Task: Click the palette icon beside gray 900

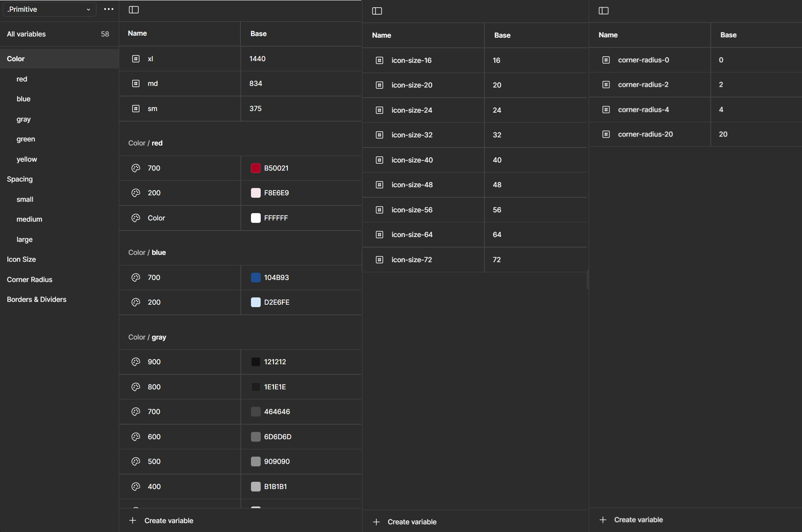Action: [136, 362]
